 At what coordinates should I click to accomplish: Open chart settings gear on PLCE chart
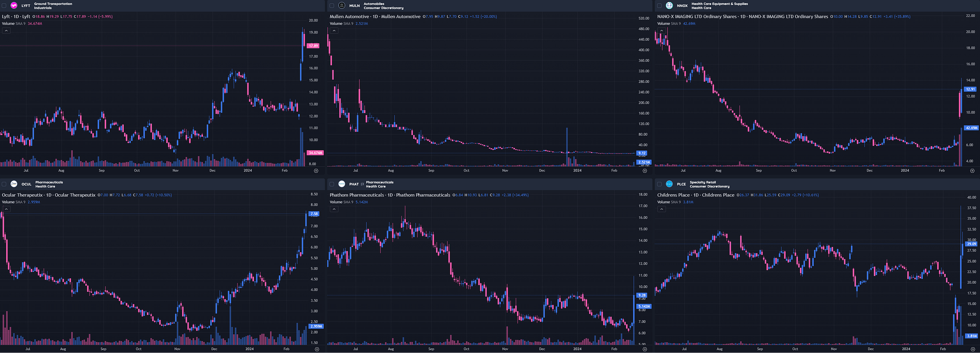coord(972,349)
